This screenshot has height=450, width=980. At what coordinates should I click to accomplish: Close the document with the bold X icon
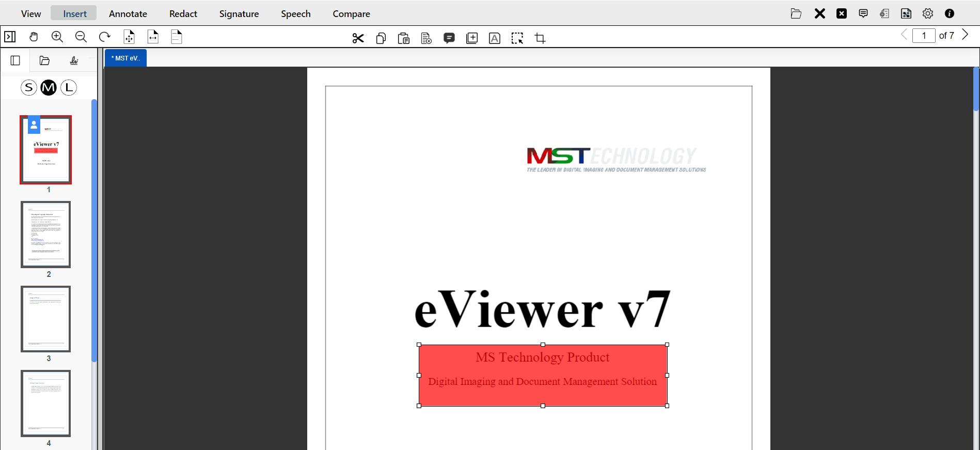pos(820,13)
